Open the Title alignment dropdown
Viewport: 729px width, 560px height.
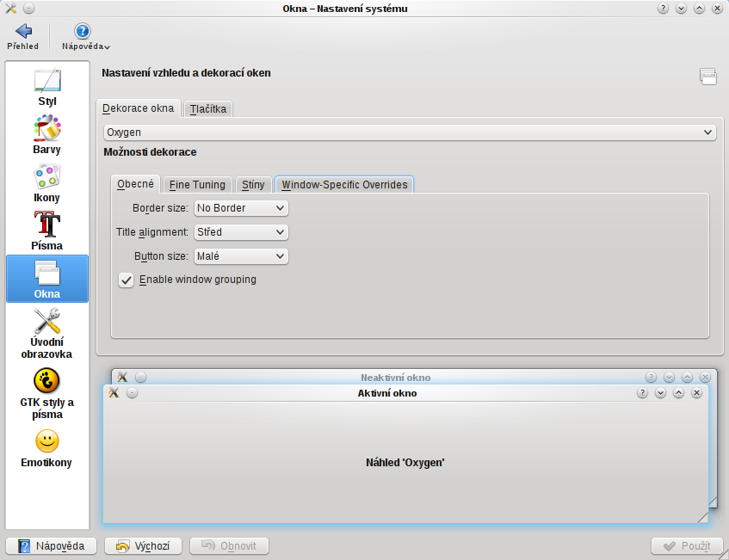tap(241, 232)
